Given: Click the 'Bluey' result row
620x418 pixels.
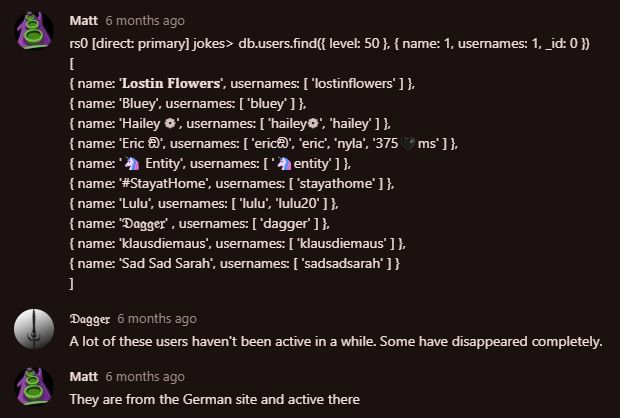Looking at the screenshot, I should pos(188,103).
